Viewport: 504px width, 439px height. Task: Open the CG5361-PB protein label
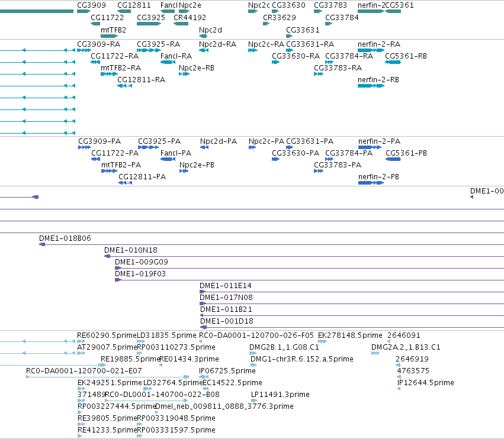coord(406,153)
